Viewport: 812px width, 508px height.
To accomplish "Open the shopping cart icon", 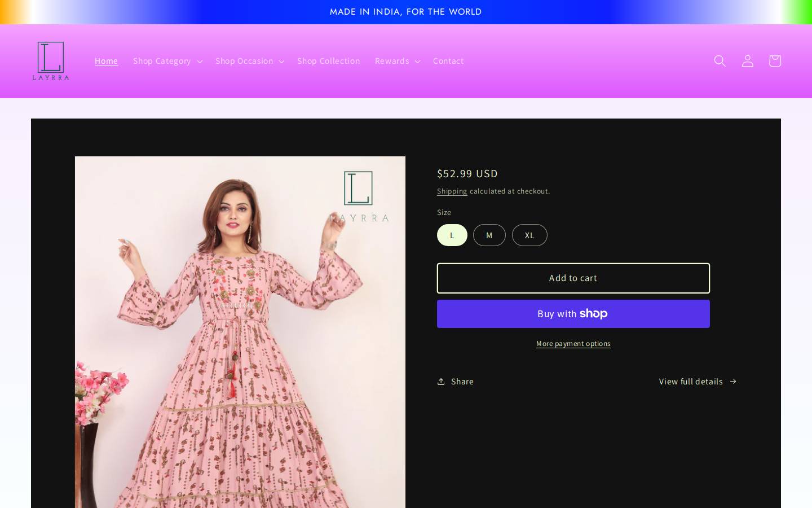I will [775, 61].
